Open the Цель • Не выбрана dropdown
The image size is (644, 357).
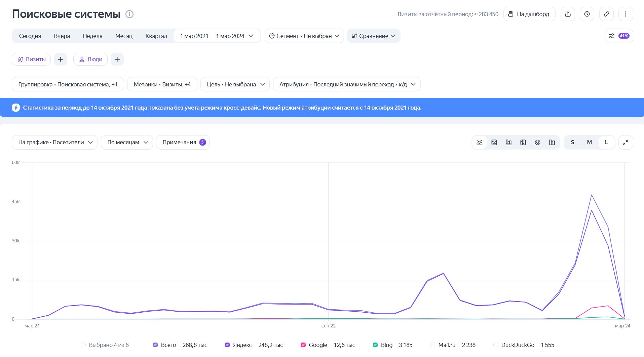point(235,84)
